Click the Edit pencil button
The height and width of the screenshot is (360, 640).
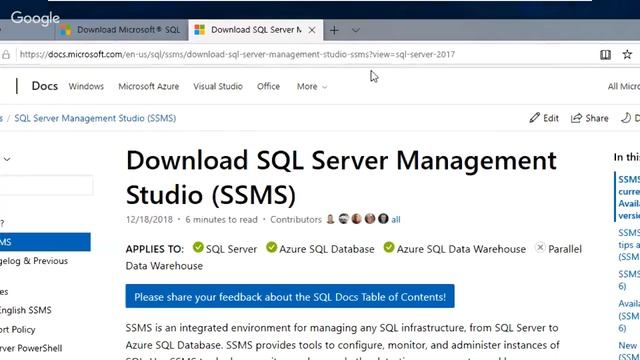(x=544, y=118)
